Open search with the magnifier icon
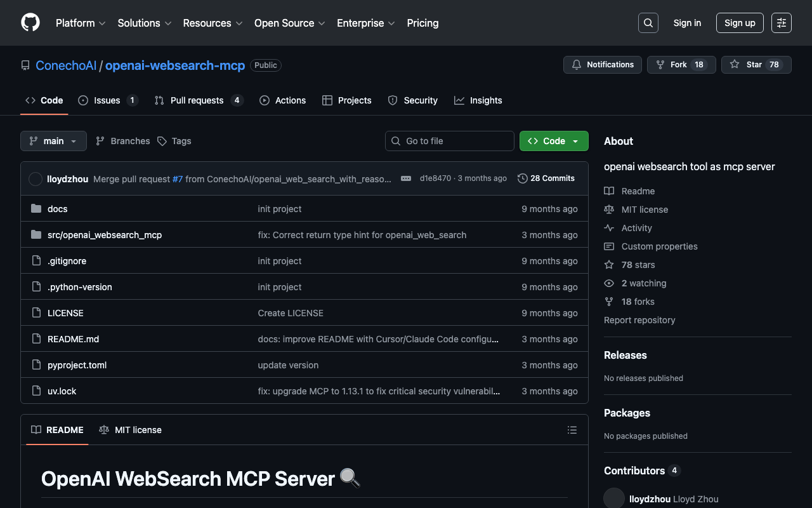This screenshot has height=508, width=812. (648, 23)
